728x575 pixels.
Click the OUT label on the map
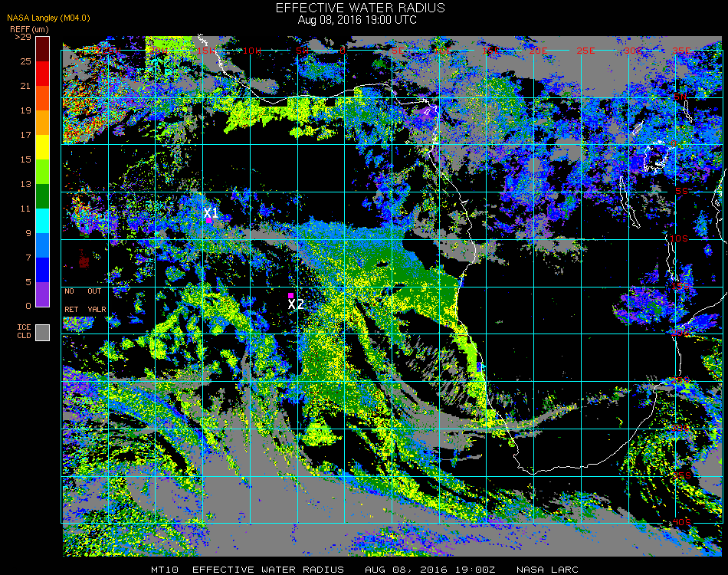coord(94,291)
